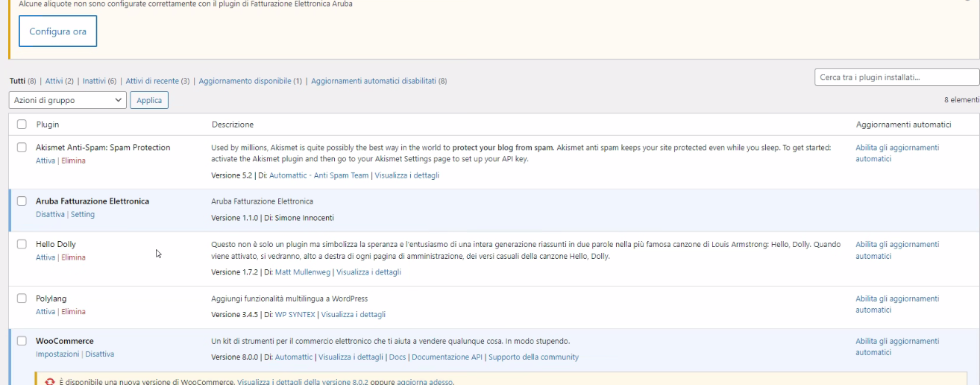The image size is (980, 385).
Task: Enable auto-updates for Akismet
Action: coord(897,153)
